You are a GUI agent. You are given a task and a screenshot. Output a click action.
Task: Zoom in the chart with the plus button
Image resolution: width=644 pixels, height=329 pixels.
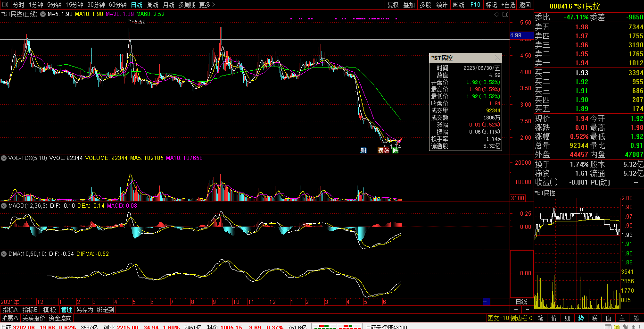click(x=516, y=310)
